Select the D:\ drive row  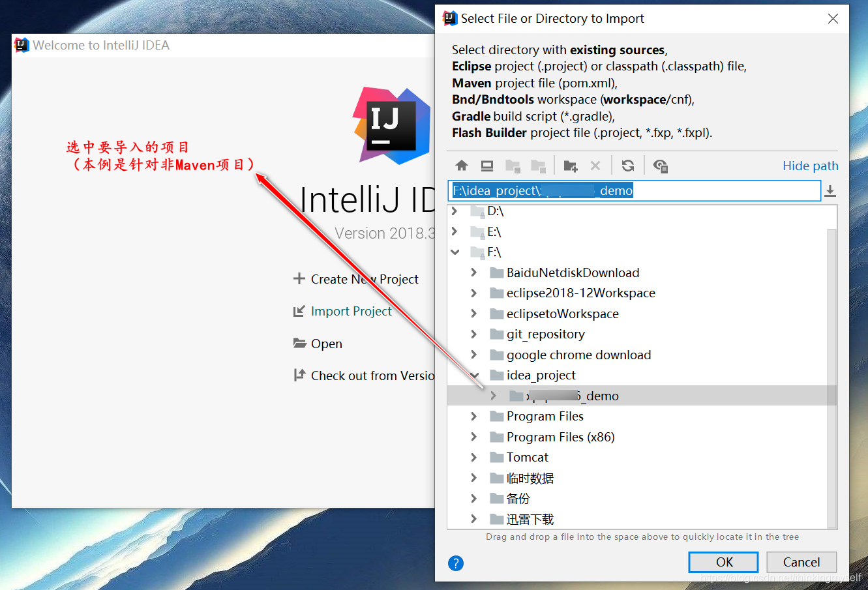click(x=637, y=211)
